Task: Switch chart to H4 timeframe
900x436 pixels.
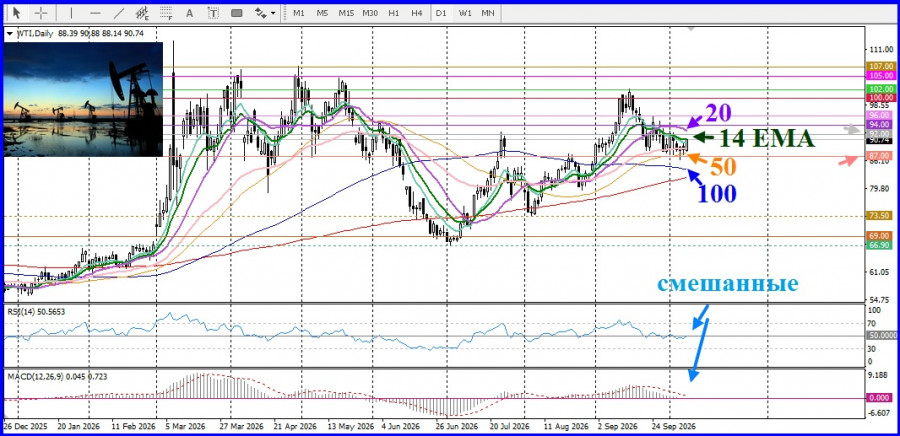Action: (417, 13)
